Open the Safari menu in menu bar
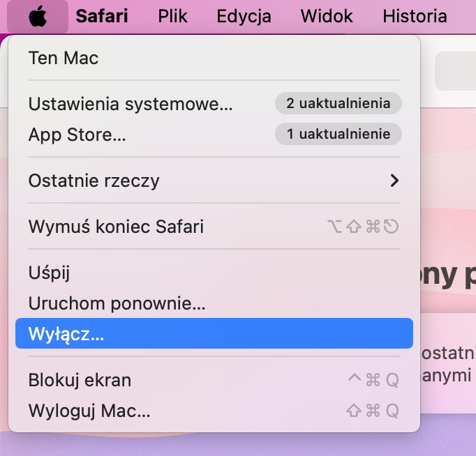 click(x=102, y=16)
